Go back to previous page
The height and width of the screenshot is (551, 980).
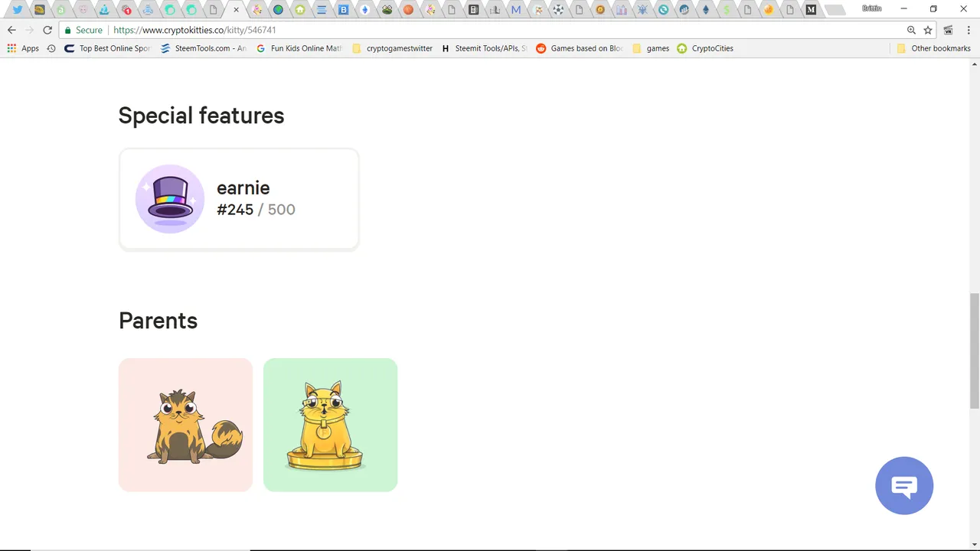(x=11, y=30)
